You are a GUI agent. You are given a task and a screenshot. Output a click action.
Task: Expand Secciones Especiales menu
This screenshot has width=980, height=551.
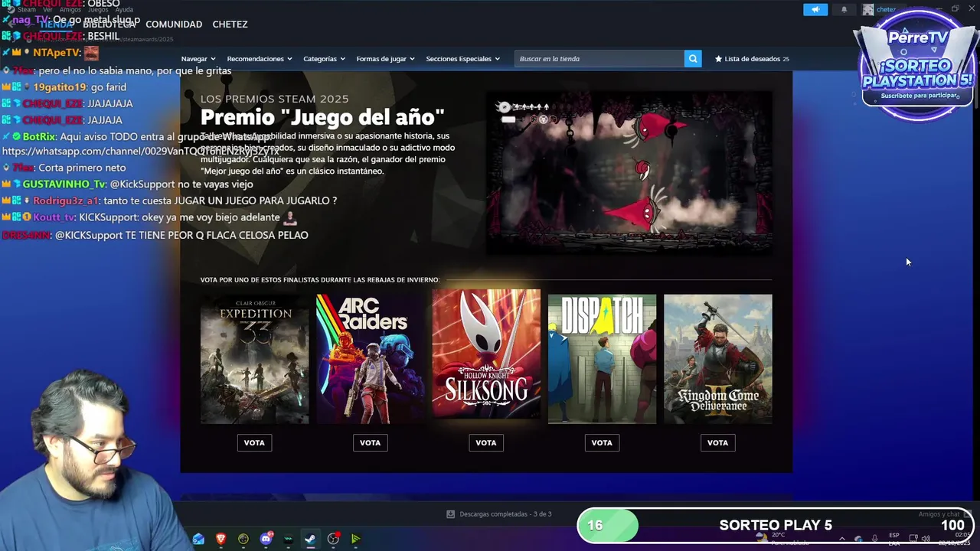pos(462,59)
